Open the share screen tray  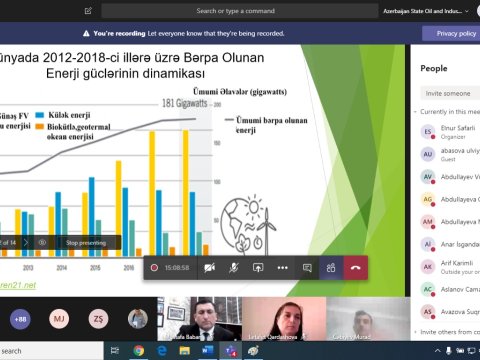coord(258,268)
